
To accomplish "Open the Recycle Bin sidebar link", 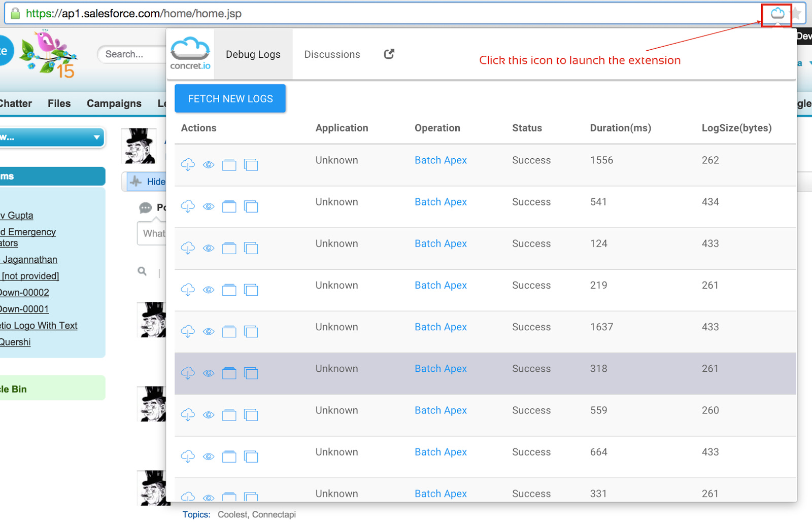I will pos(14,389).
